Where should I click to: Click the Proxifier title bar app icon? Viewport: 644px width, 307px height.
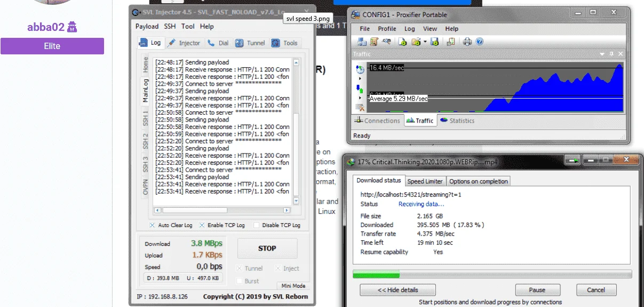click(355, 14)
